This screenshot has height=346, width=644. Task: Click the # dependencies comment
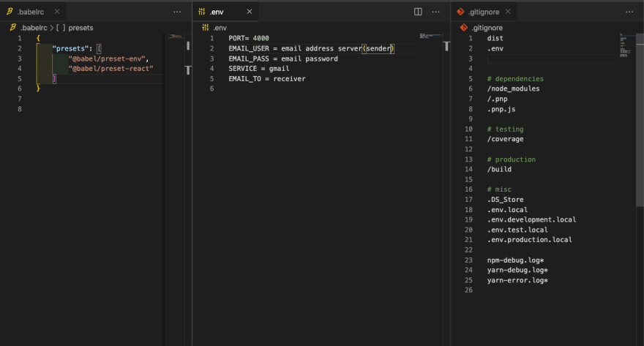pos(515,79)
